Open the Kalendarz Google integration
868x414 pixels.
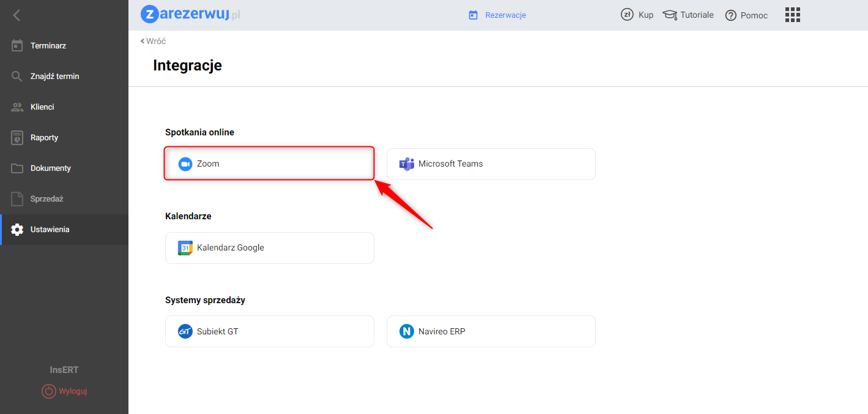[269, 247]
